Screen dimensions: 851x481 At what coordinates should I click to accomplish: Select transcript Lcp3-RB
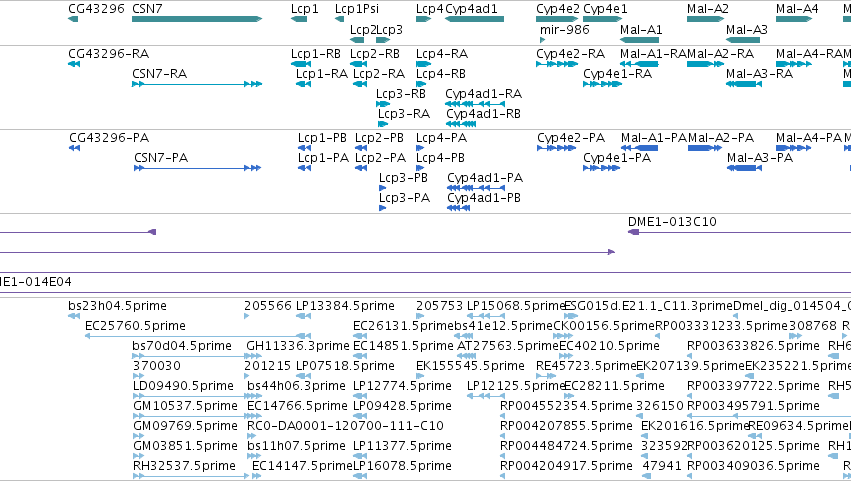pos(401,93)
